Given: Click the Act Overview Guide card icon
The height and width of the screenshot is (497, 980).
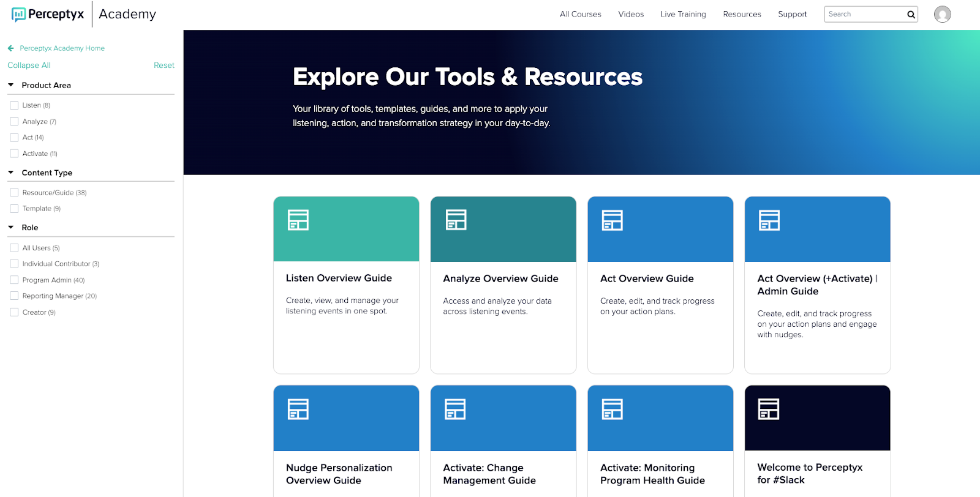Looking at the screenshot, I should pyautogui.click(x=612, y=220).
